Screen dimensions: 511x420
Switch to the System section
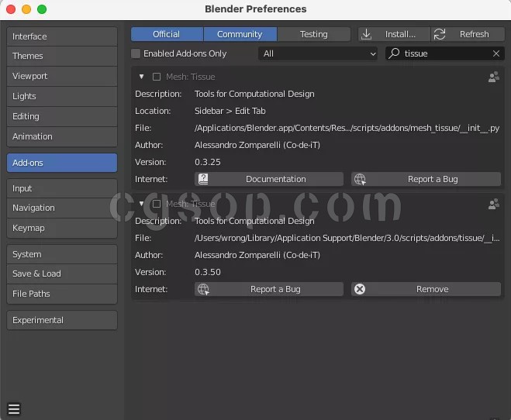pos(62,254)
